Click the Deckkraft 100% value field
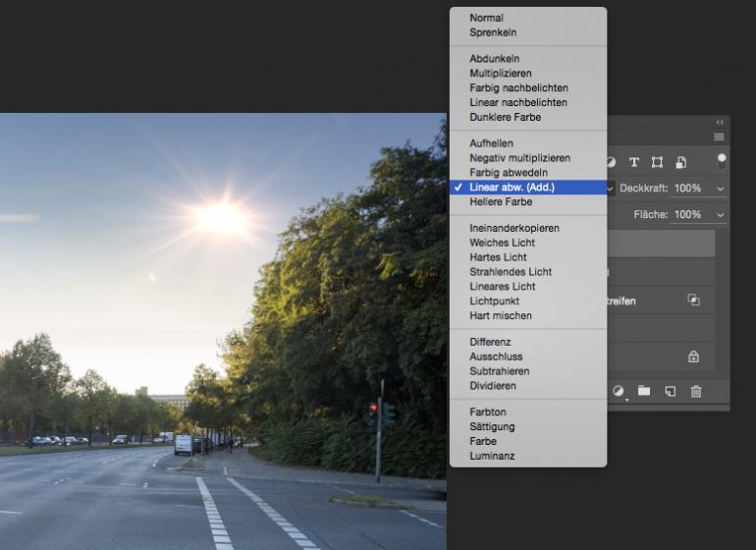 (688, 189)
